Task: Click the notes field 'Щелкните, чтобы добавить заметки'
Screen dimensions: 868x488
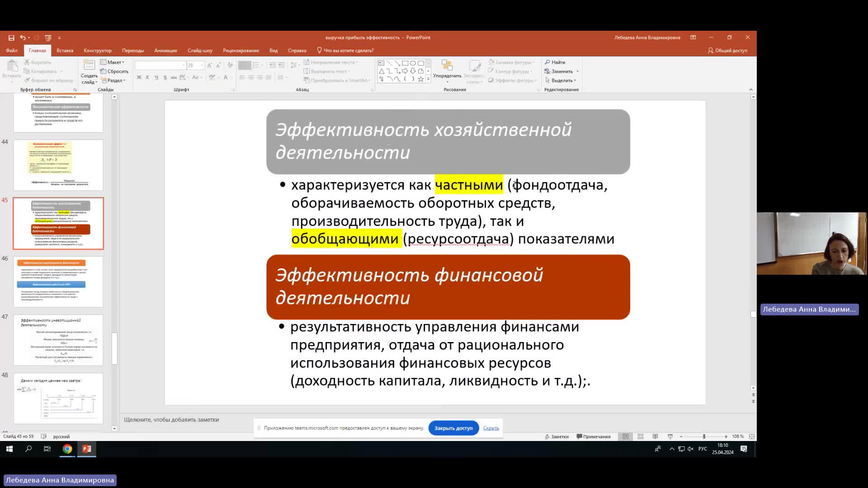Action: point(171,420)
